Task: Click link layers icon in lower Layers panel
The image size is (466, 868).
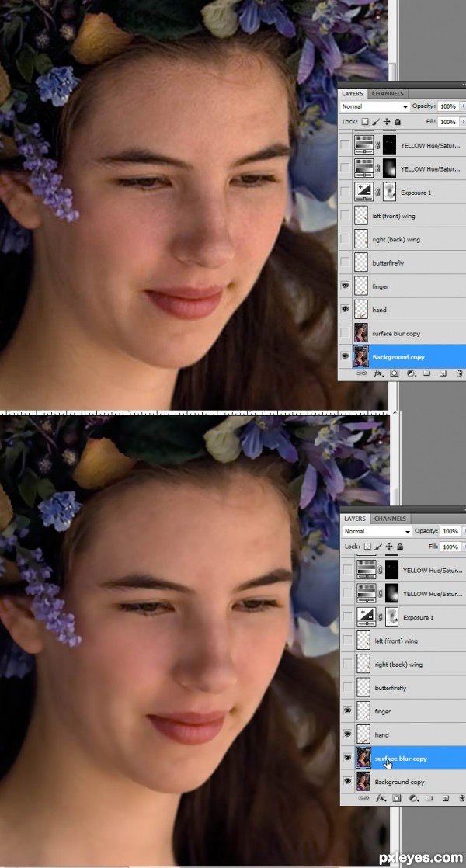Action: click(x=365, y=798)
